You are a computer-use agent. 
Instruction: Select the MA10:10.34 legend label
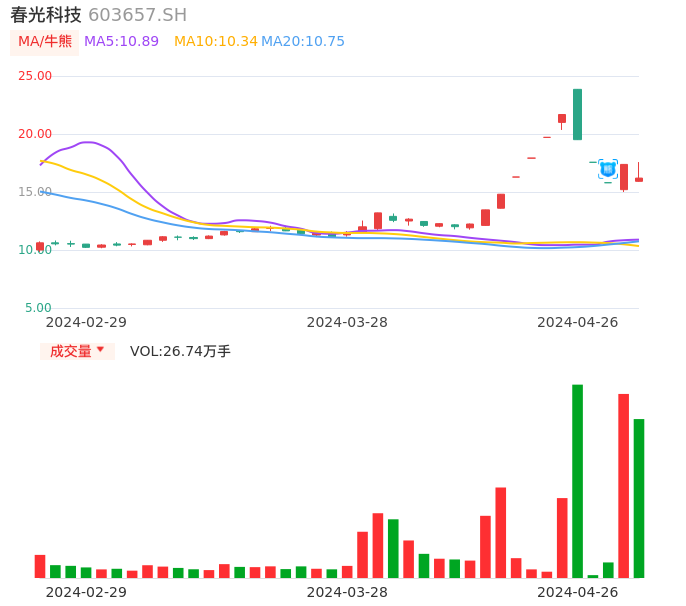pyautogui.click(x=216, y=42)
